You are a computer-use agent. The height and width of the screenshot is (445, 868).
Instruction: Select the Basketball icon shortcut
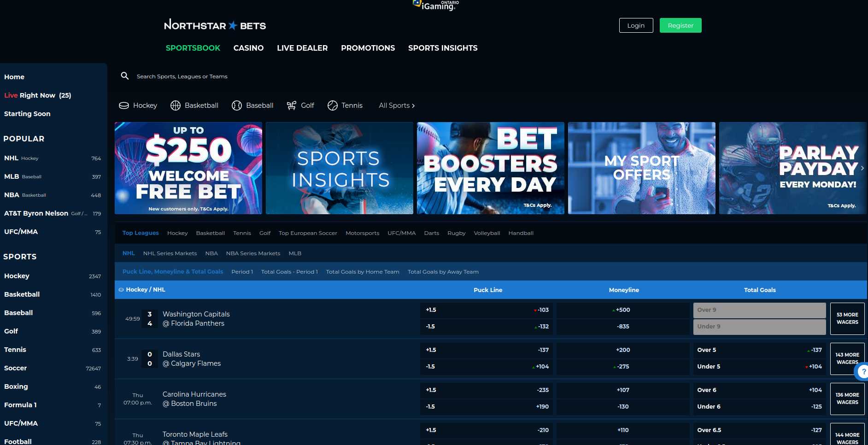point(176,105)
